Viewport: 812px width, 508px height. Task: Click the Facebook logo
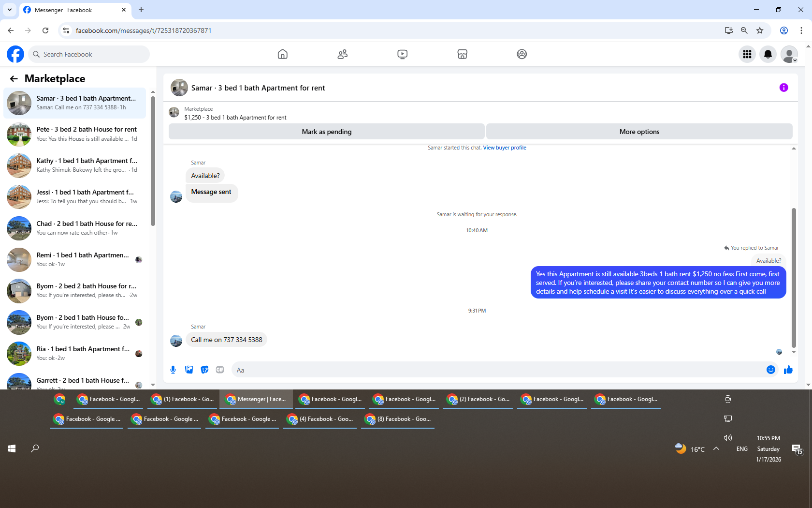point(15,54)
